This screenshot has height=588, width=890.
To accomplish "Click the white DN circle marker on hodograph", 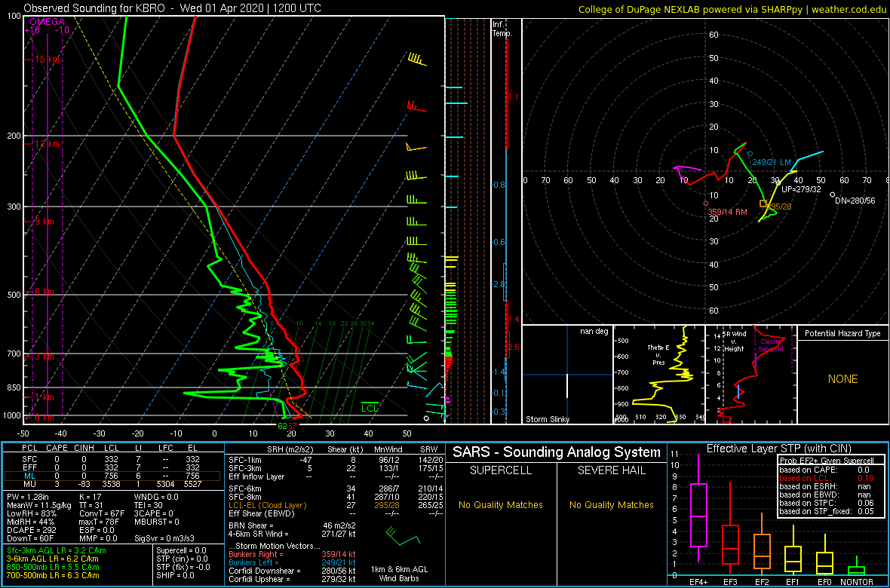I will [x=832, y=194].
